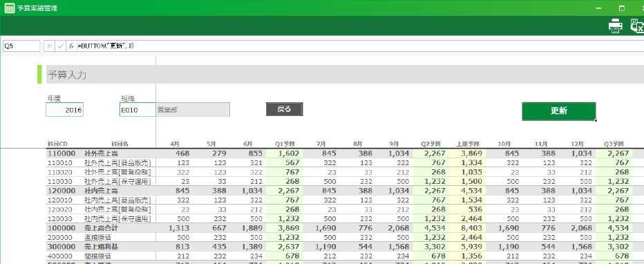
Task: Click the 9月 column header
Action: (395, 144)
